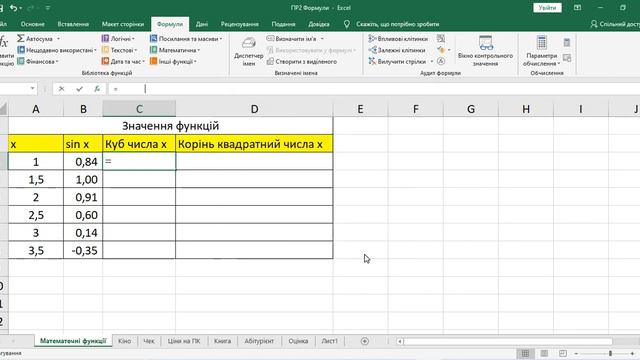This screenshot has height=360, width=640.
Task: Open the Дата та час functions dropdown
Action: [x=123, y=61]
